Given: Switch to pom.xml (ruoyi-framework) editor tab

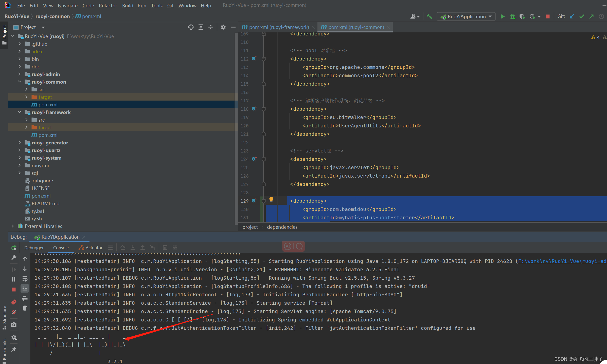Looking at the screenshot, I should coord(278,27).
